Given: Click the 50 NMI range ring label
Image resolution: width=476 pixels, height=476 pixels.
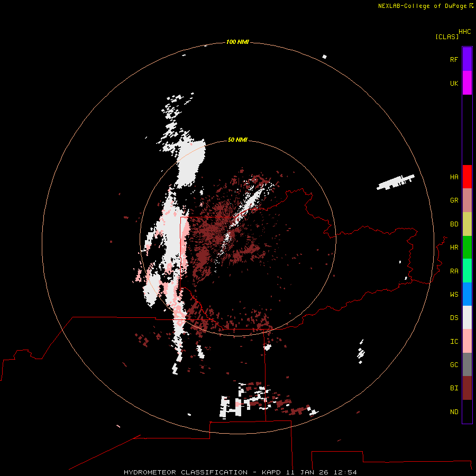Looking at the screenshot, I should click(x=237, y=140).
